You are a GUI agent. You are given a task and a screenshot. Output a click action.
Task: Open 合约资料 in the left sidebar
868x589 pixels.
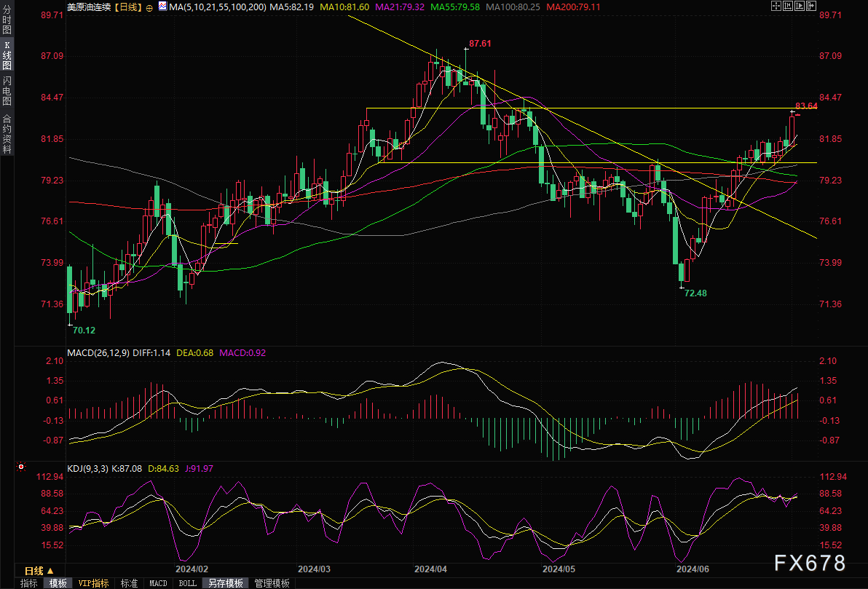(7, 133)
